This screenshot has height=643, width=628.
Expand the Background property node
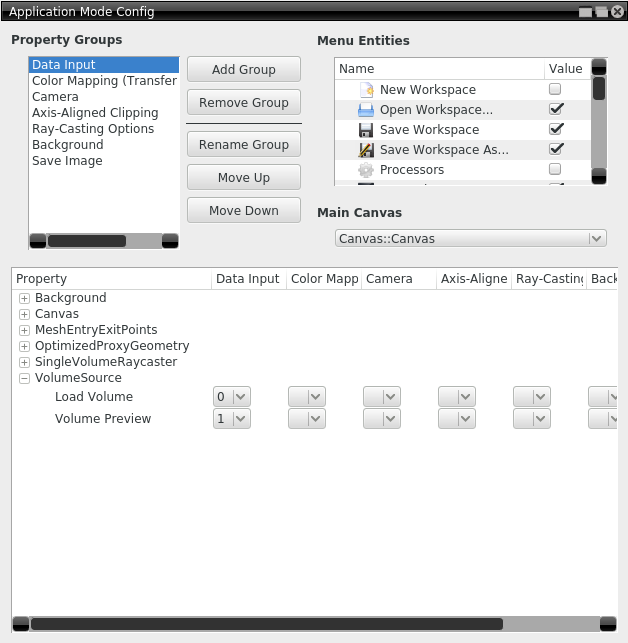coord(25,298)
